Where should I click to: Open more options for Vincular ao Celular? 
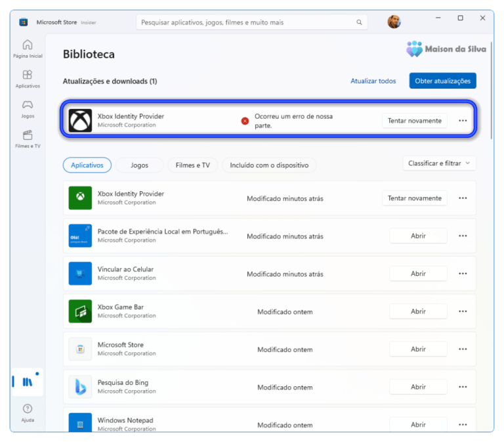point(463,274)
